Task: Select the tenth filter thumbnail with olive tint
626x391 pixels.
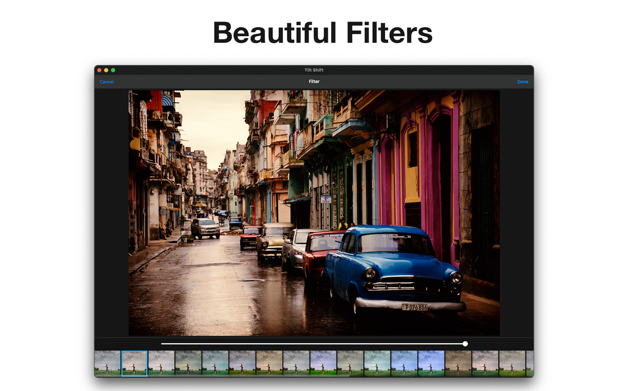Action: click(350, 363)
